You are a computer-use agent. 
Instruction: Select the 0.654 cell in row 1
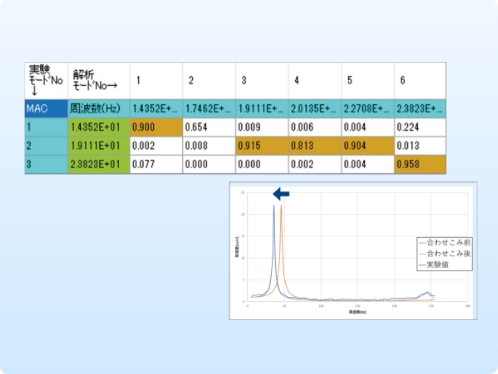(x=209, y=127)
